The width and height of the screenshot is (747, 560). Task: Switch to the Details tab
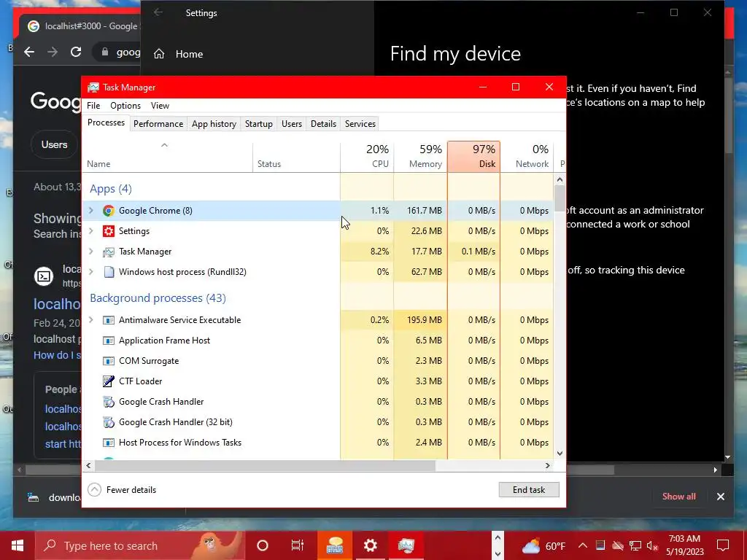tap(323, 124)
